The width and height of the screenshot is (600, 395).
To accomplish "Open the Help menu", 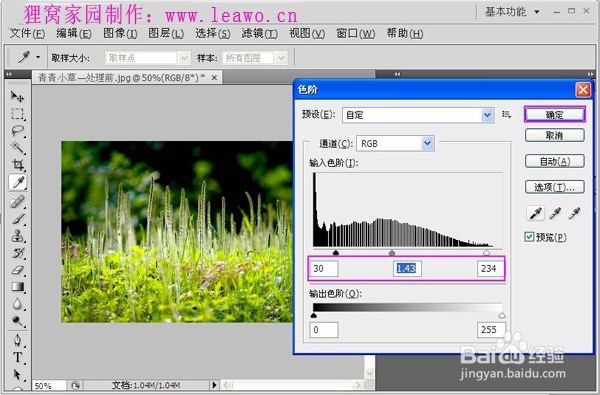I will point(404,34).
